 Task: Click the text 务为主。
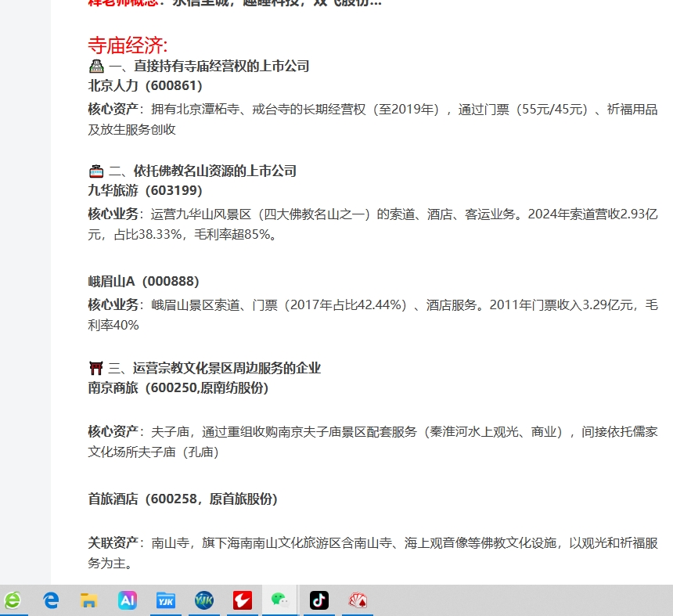110,563
